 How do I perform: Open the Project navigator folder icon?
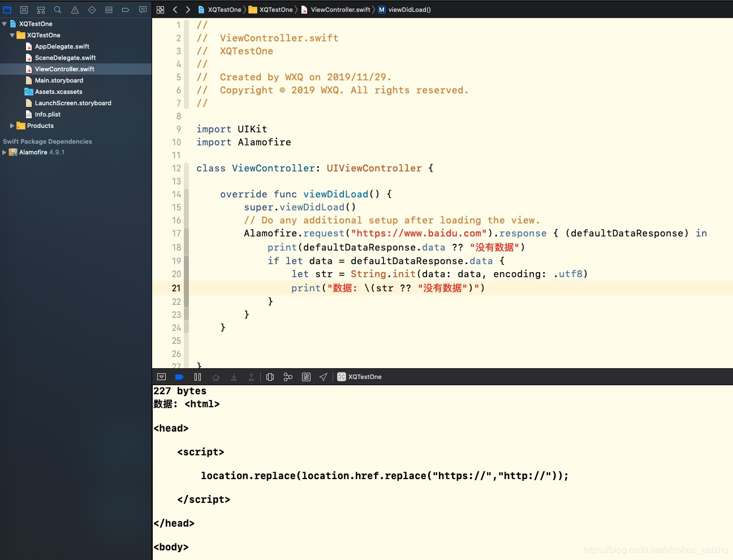click(7, 10)
